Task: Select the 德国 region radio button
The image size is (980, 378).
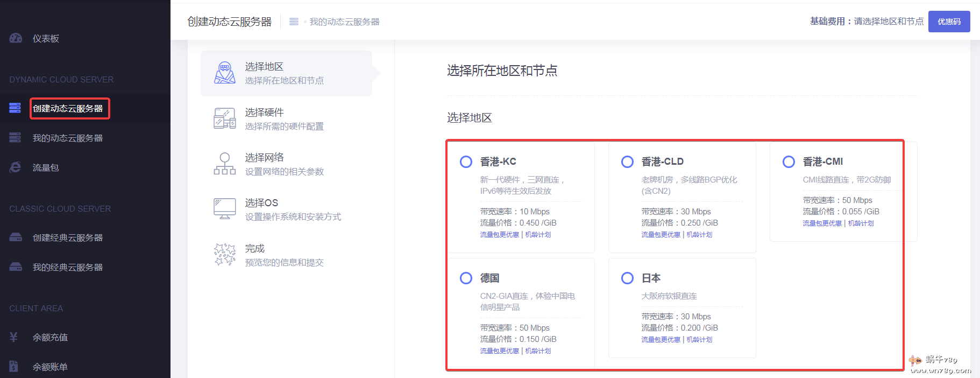Action: coord(466,278)
